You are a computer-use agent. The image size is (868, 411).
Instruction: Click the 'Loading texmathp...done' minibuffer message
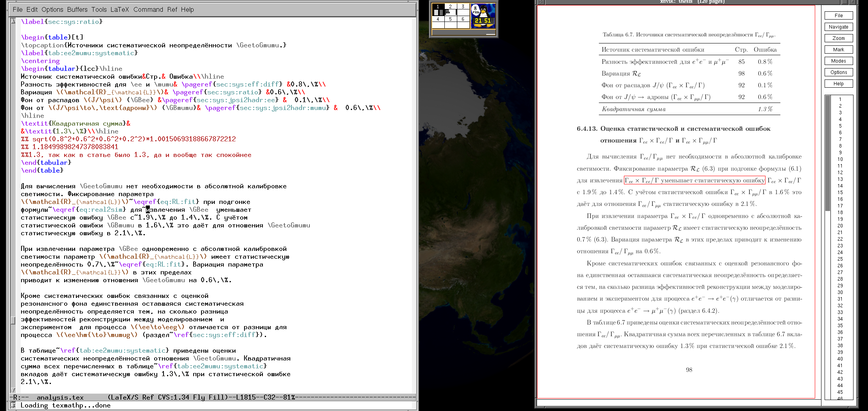(65, 406)
